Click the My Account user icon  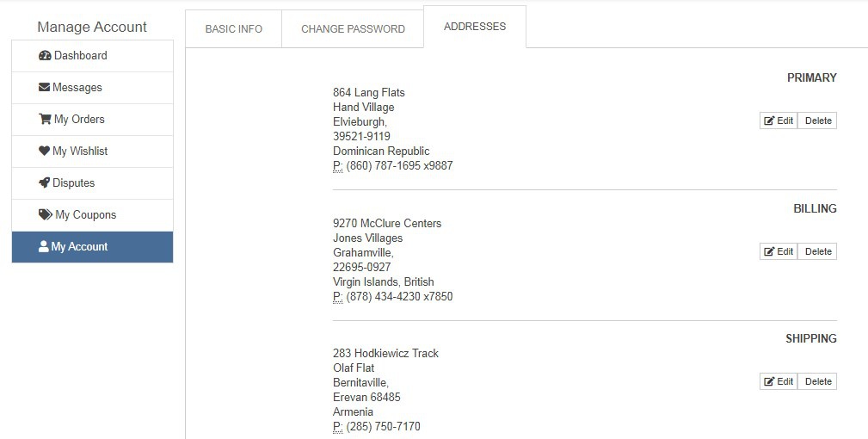click(44, 247)
